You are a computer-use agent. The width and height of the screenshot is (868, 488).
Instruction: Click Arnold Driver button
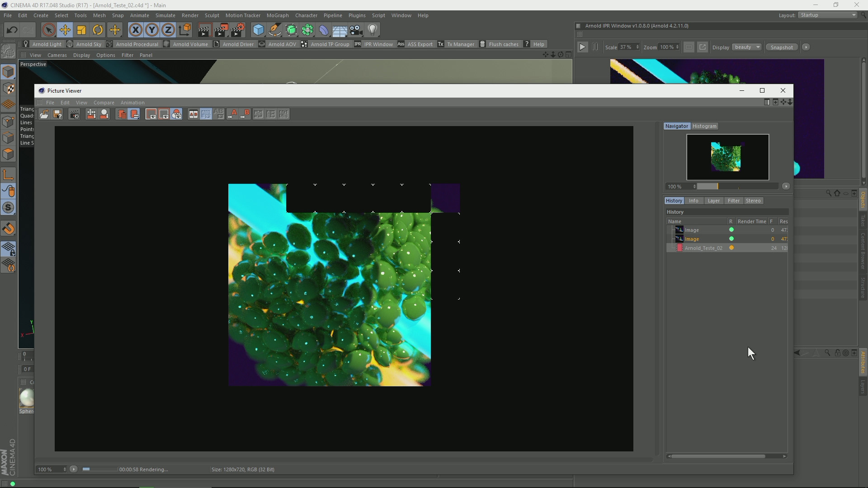tap(234, 44)
